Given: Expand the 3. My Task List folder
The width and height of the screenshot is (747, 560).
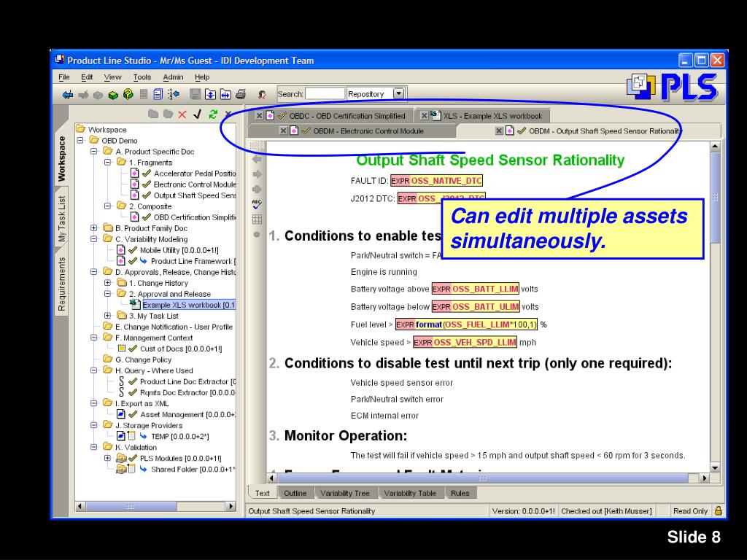Looking at the screenshot, I should (108, 316).
